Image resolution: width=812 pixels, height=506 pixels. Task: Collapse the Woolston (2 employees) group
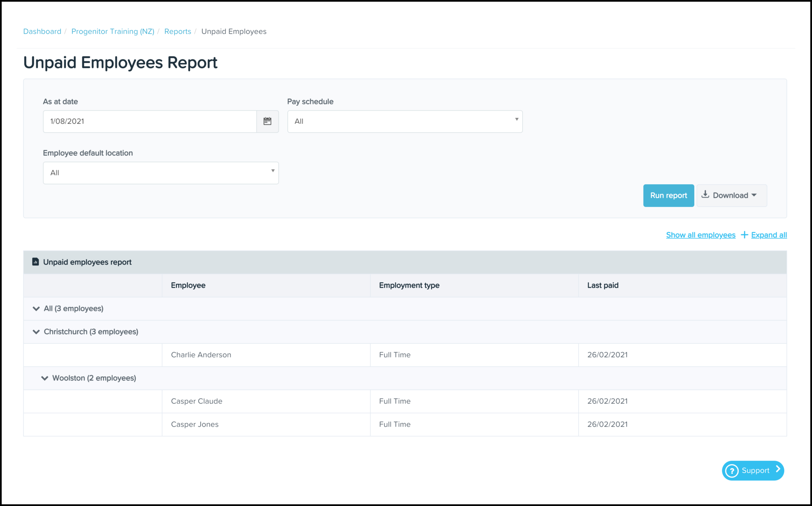click(44, 378)
